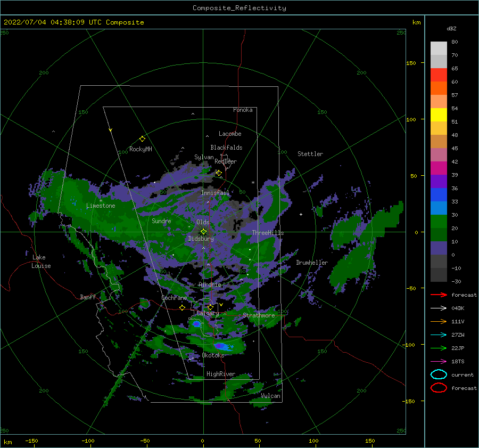Select the magenta swatch in dBZ legend
This screenshot has height=448, width=479.
pyautogui.click(x=439, y=168)
